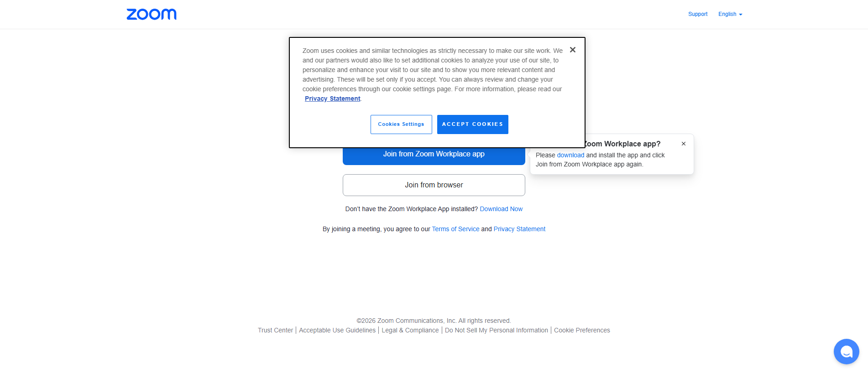868x373 pixels.
Task: Join from Zoom Workplace app
Action: tap(434, 156)
